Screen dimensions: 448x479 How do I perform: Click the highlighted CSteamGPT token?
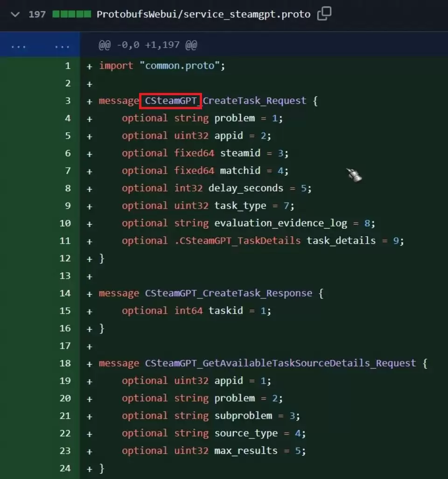tap(170, 100)
